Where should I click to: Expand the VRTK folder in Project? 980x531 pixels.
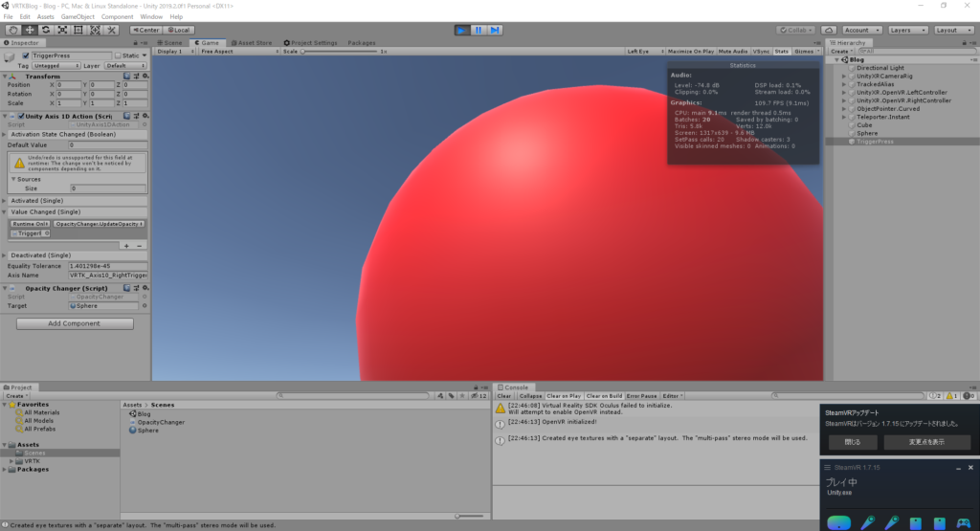(11, 461)
